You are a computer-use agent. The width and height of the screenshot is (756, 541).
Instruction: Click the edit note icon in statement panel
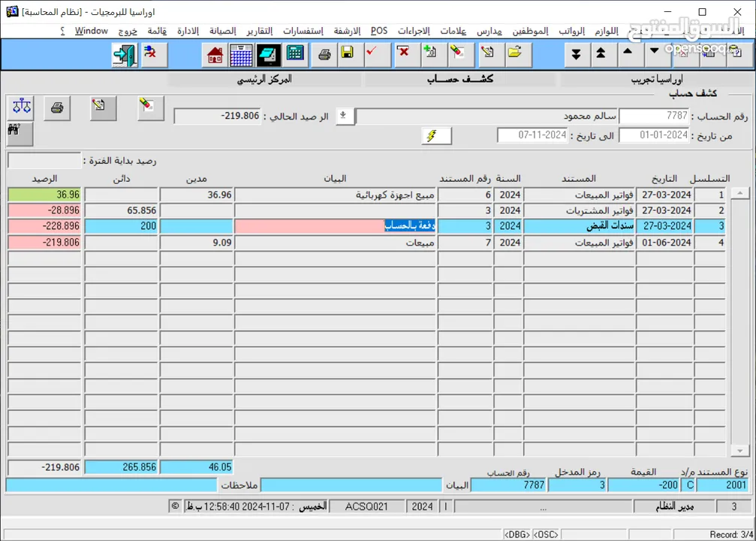(103, 107)
